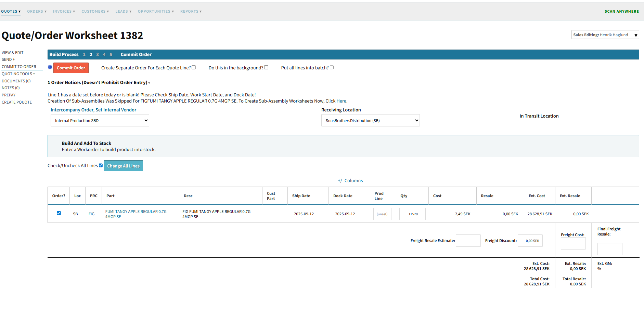Image resolution: width=644 pixels, height=310 pixels.
Task: Check Put all lines into batch option
Action: [332, 67]
